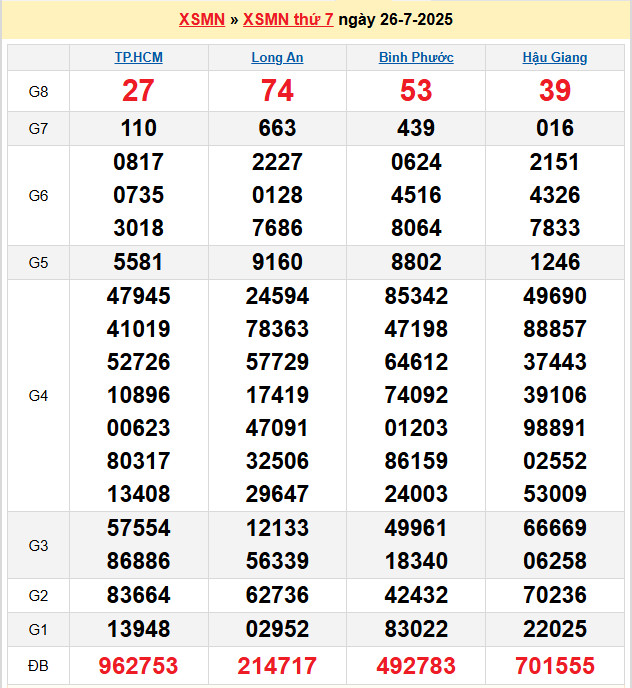
Task: Click the G6 row label
Action: (x=38, y=196)
